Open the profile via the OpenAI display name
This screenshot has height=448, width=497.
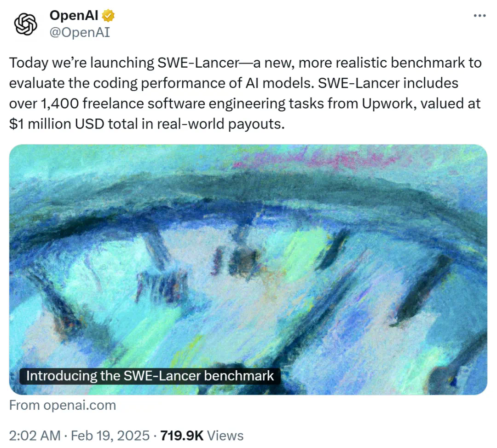[x=73, y=15]
